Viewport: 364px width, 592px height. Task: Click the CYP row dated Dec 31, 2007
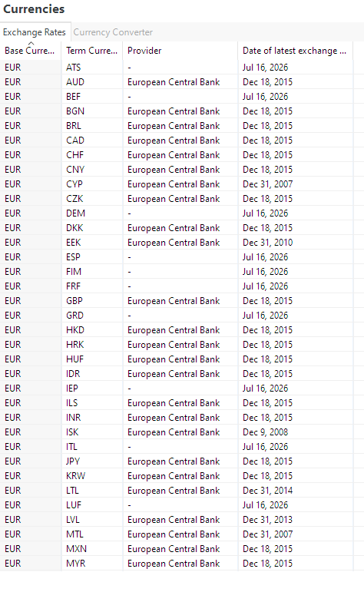pyautogui.click(x=177, y=184)
